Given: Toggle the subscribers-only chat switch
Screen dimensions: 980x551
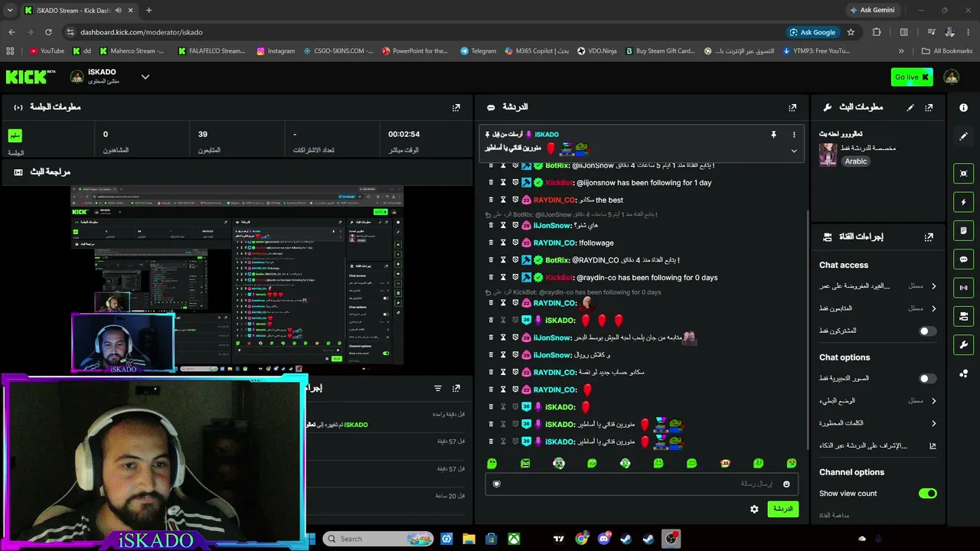Looking at the screenshot, I should (927, 331).
